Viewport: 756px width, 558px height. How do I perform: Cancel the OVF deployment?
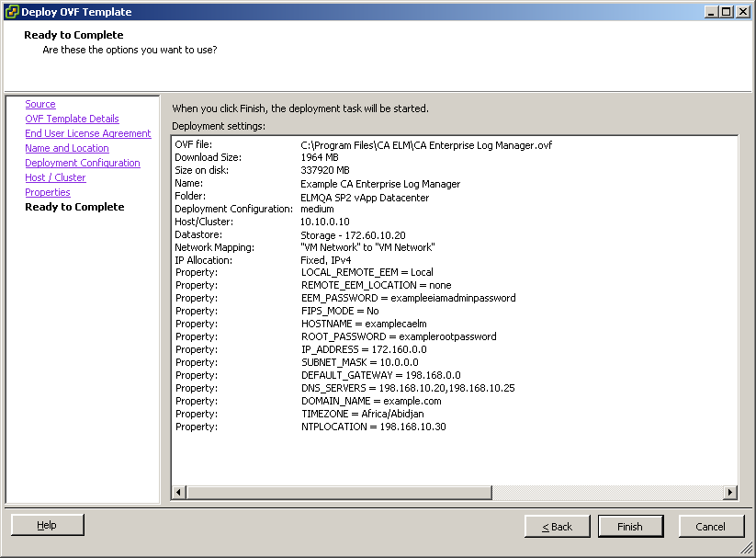point(711,526)
